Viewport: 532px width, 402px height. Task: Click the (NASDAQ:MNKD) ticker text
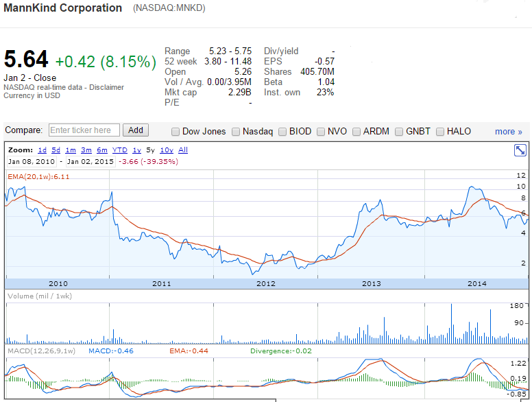point(169,8)
